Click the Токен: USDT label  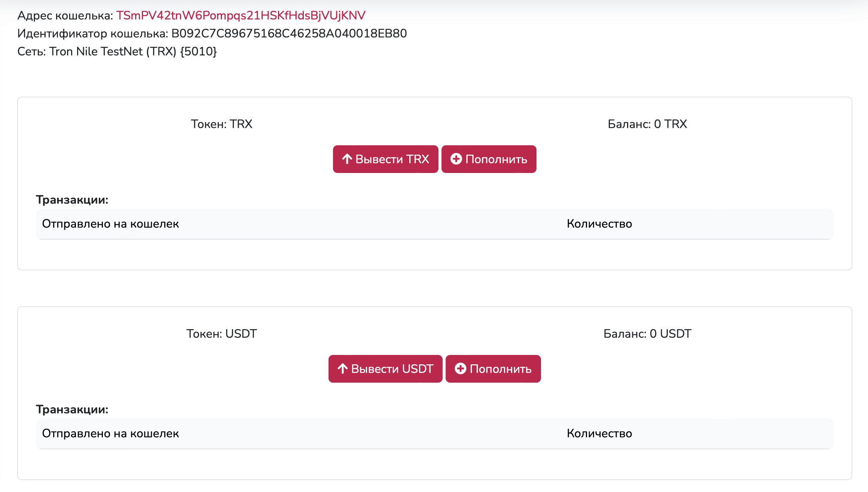tap(221, 334)
